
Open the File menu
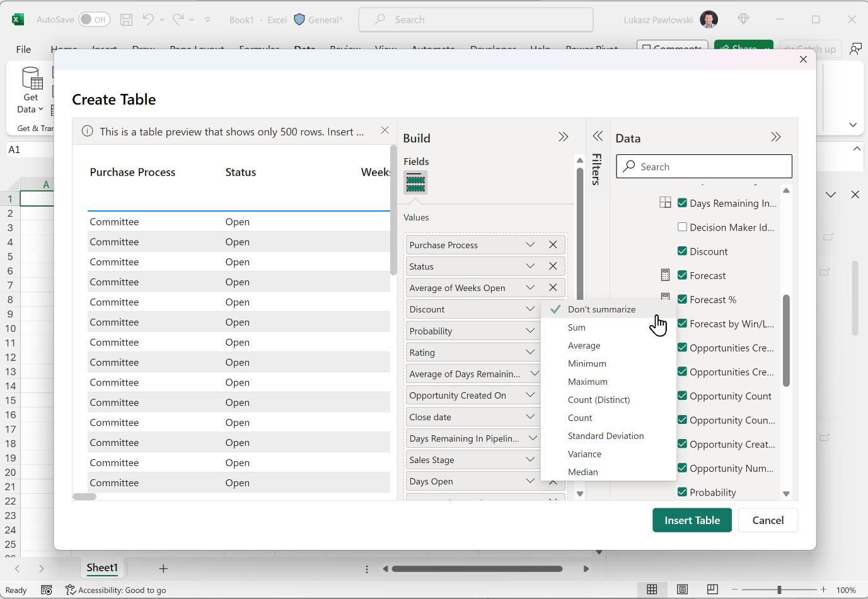[x=23, y=49]
